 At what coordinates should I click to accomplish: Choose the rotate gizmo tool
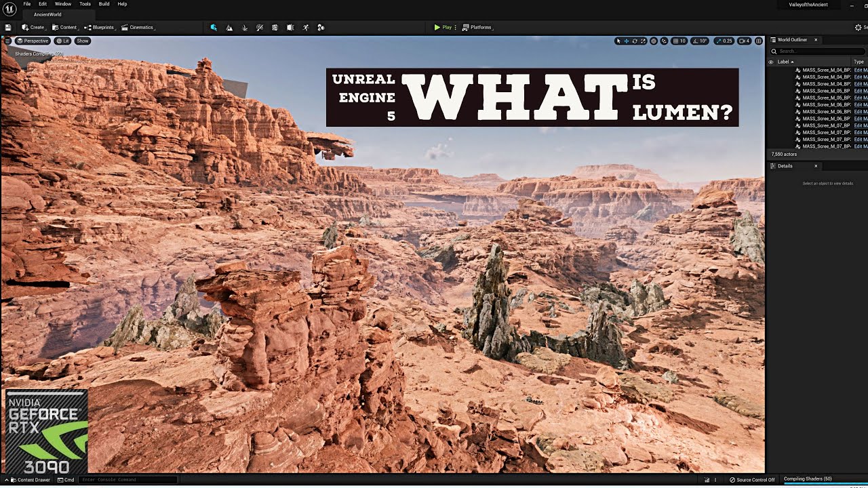tap(635, 41)
